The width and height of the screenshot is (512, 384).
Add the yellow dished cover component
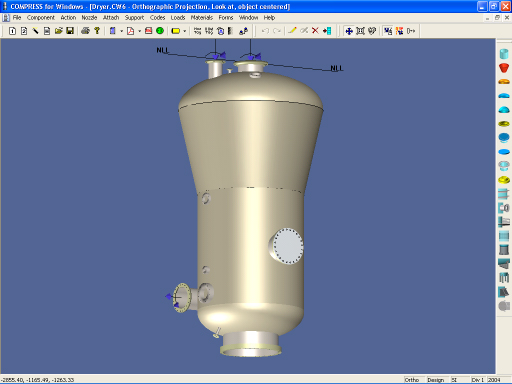[x=504, y=180]
